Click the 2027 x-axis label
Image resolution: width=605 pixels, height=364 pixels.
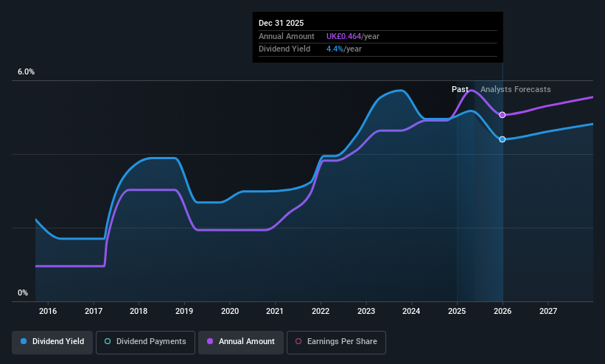click(548, 311)
